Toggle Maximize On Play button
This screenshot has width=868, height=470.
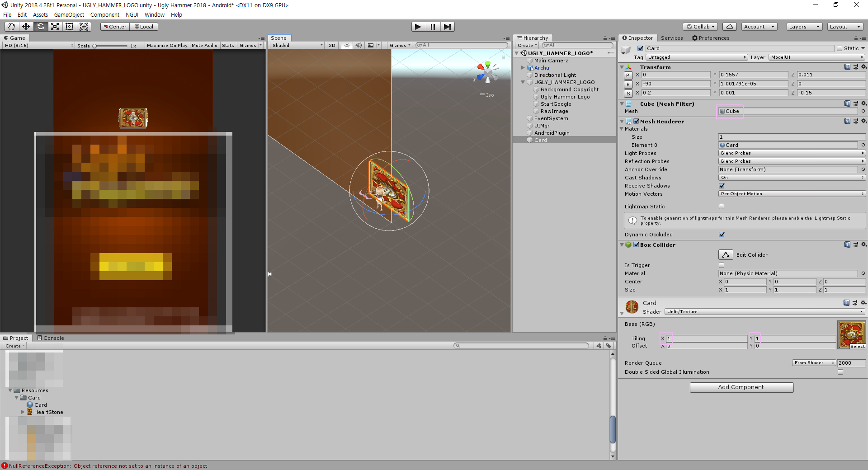[167, 45]
